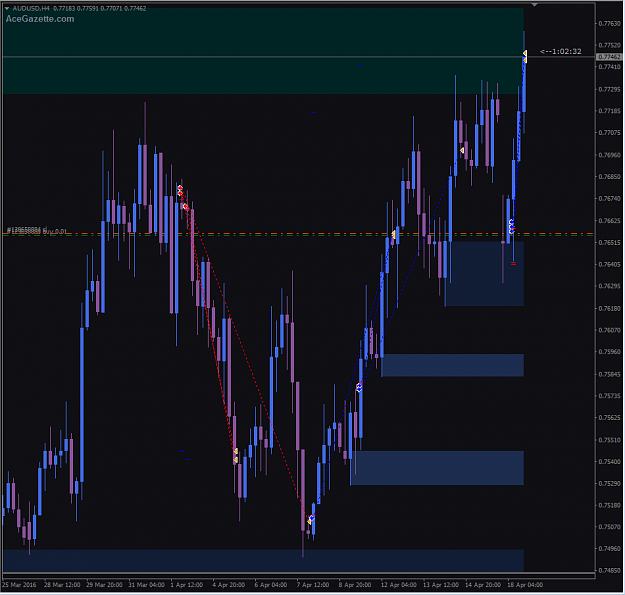This screenshot has width=625, height=595.
Task: Click the 0.76740 price axis label
Action: coord(609,198)
